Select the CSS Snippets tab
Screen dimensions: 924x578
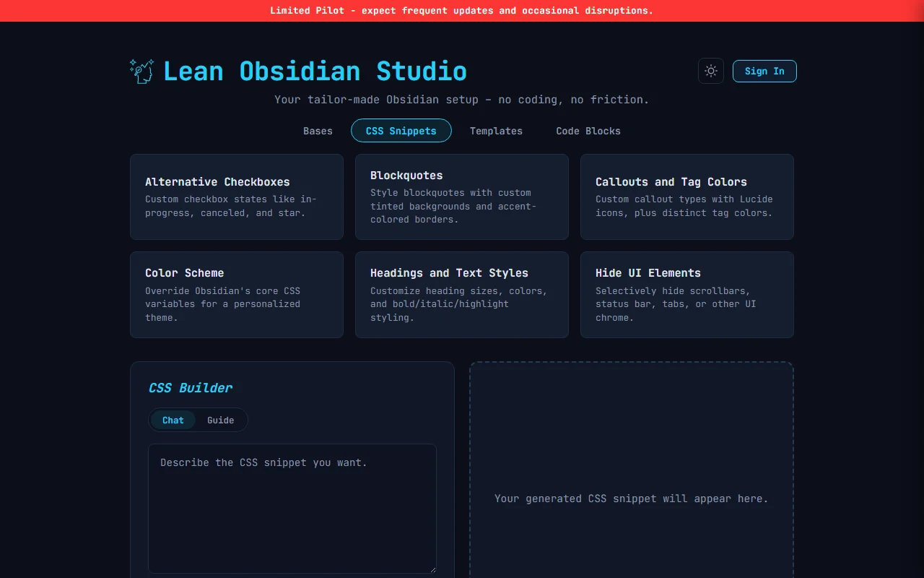401,131
